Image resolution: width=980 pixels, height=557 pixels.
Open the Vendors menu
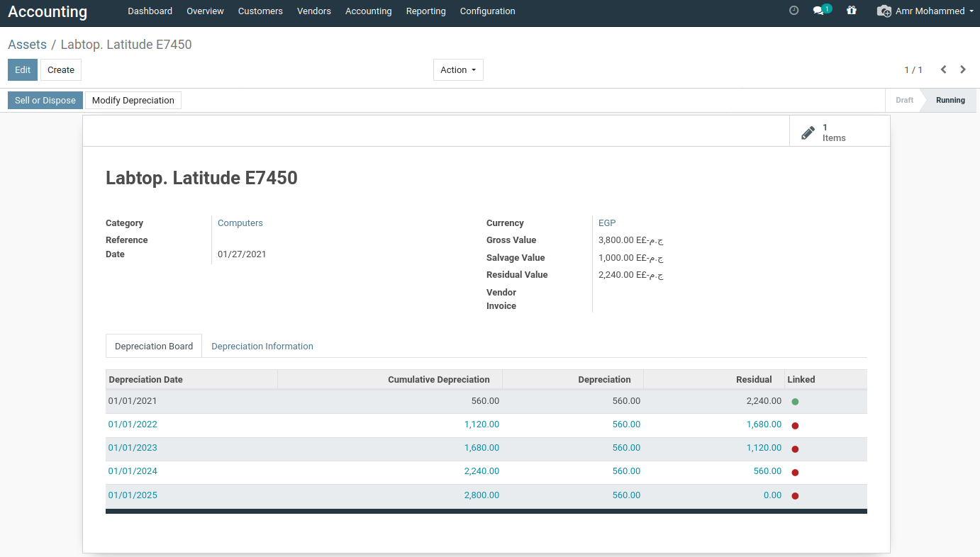click(x=314, y=11)
